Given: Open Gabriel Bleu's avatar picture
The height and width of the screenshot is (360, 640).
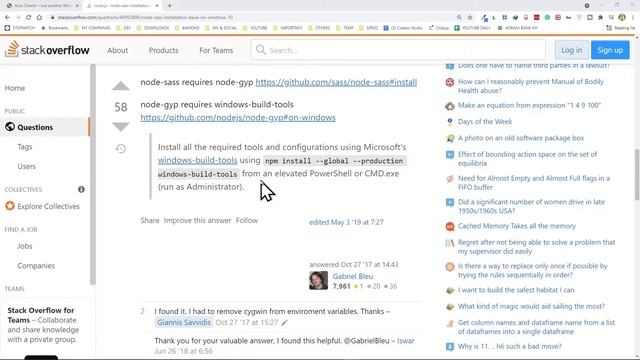Looking at the screenshot, I should 318,280.
